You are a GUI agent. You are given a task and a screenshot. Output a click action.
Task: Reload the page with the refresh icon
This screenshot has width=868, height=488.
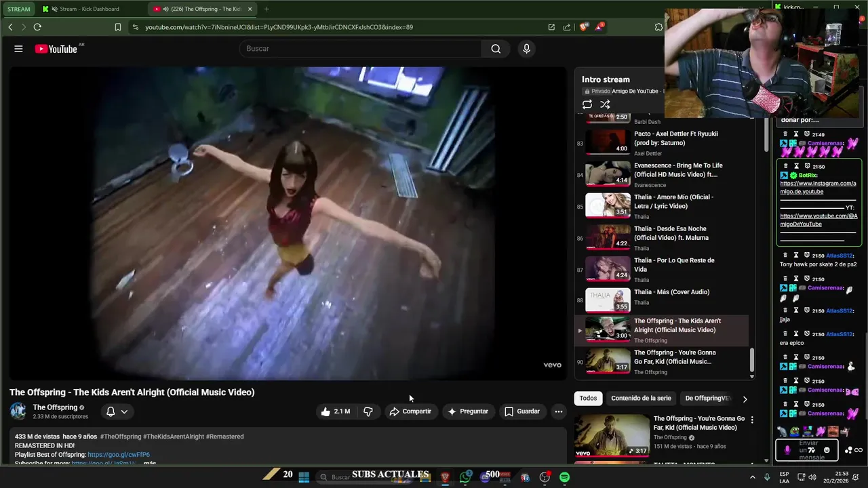tap(37, 27)
